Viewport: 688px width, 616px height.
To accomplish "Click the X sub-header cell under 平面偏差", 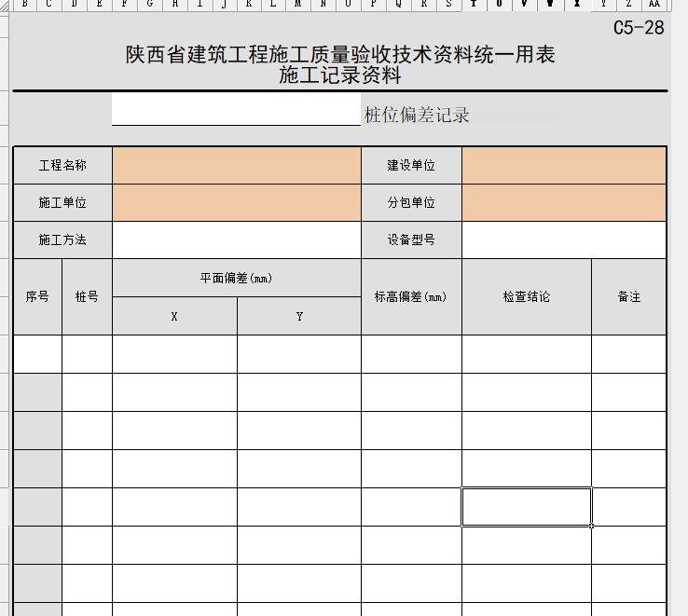I will click(x=174, y=316).
